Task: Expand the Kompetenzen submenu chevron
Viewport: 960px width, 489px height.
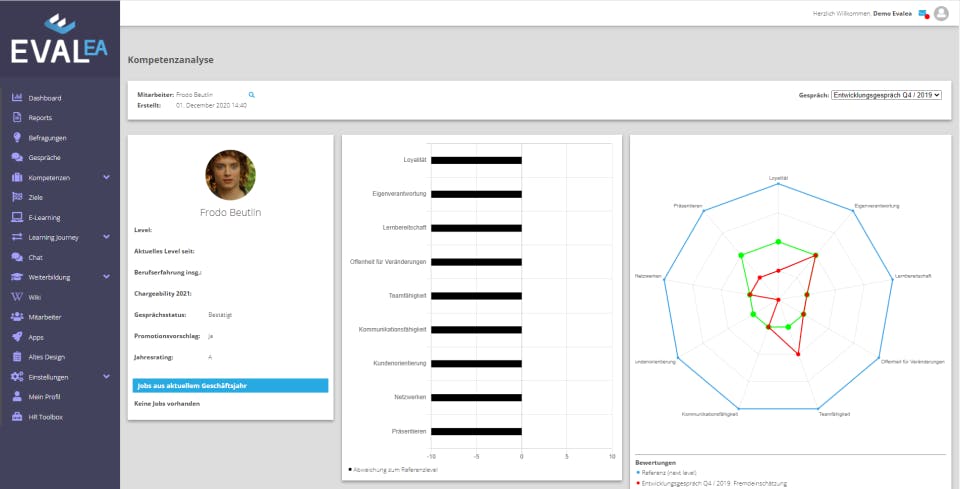Action: (x=107, y=177)
